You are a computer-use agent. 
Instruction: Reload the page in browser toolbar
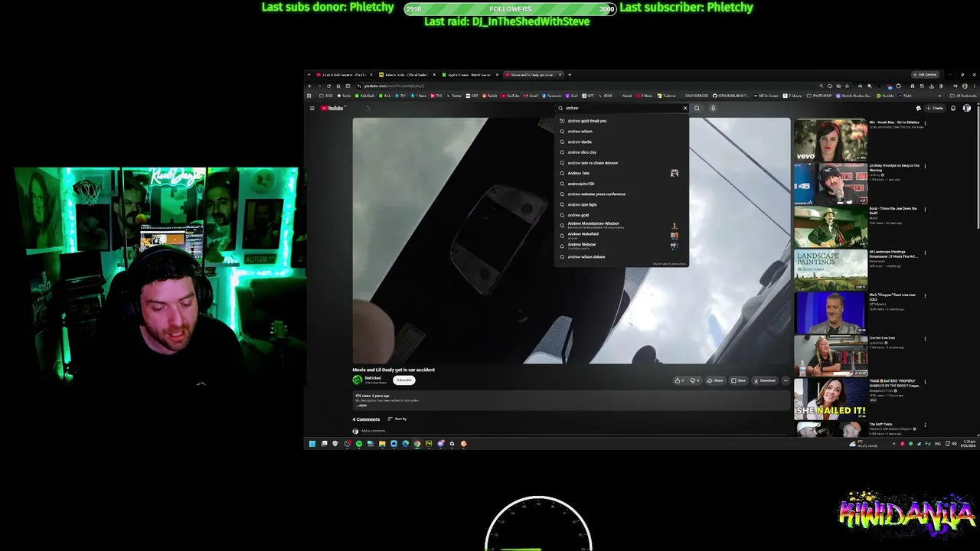pyautogui.click(x=329, y=86)
